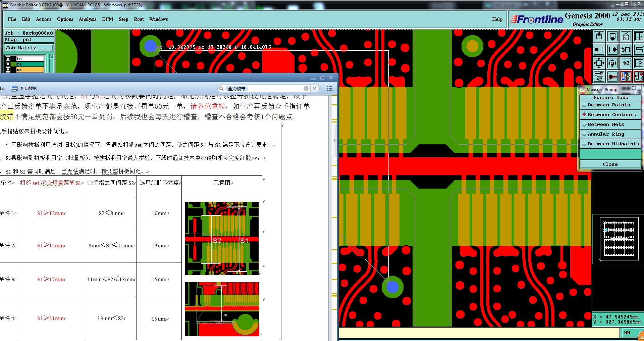644x341 pixels.
Task: Toggle the 'cs' layer checkbox
Action: 8,69
